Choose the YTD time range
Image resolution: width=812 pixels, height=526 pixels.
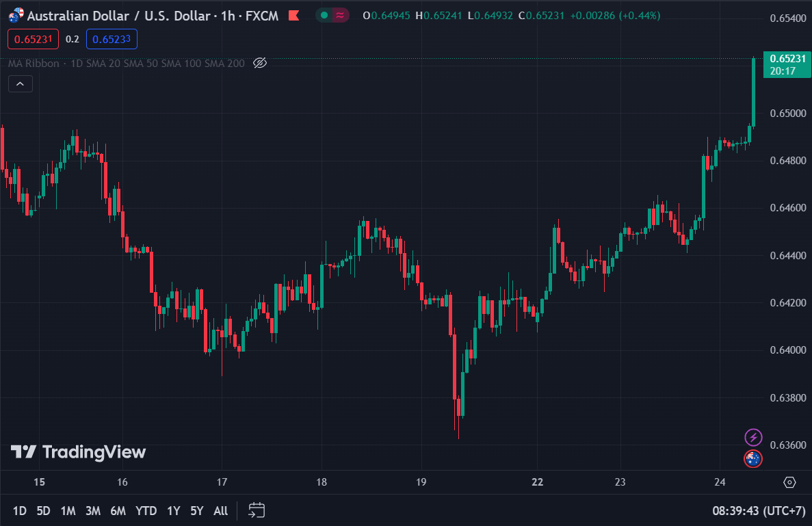pyautogui.click(x=146, y=511)
